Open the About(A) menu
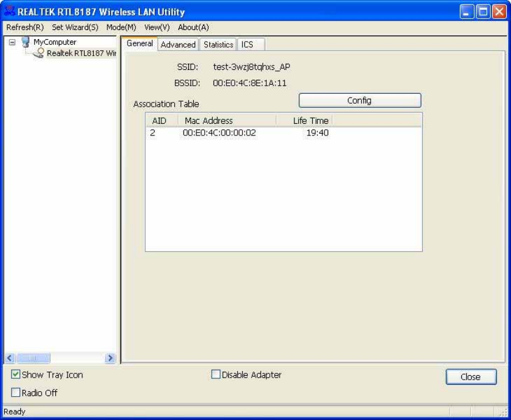The image size is (511, 420). 193,28
